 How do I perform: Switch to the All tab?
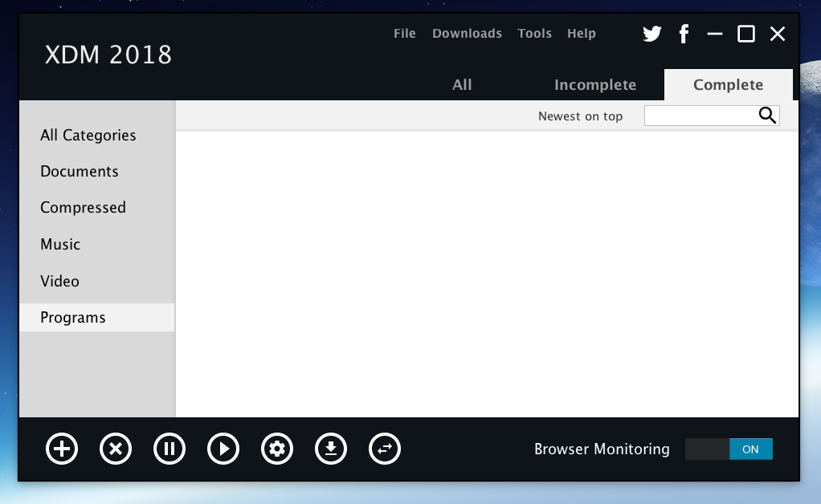(462, 85)
